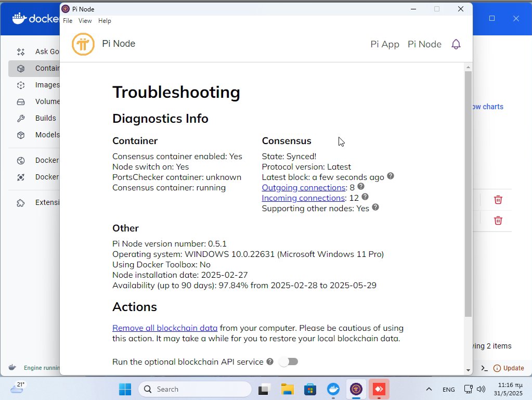Screen dimensions: 532x400
Task: Click 'Node installation date: 2025-02-27' text
Action: (x=180, y=275)
